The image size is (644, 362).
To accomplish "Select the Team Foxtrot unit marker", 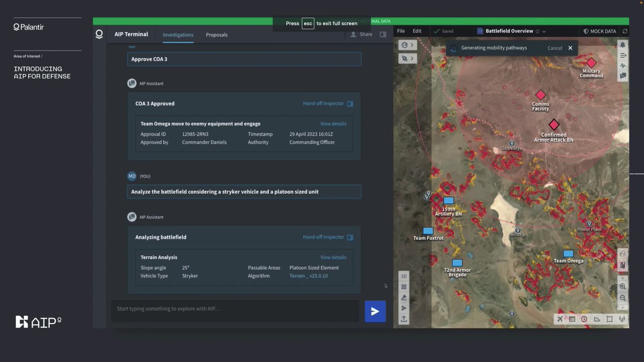I will 428,231.
